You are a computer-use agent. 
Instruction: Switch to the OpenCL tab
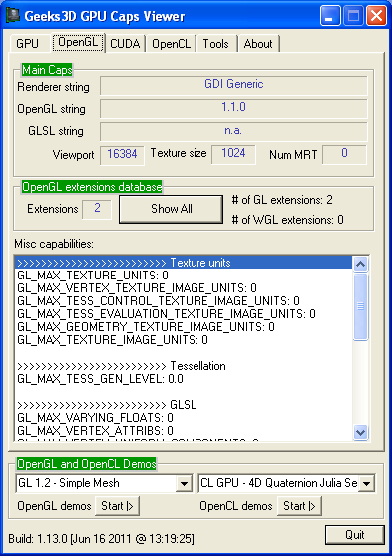(x=172, y=44)
